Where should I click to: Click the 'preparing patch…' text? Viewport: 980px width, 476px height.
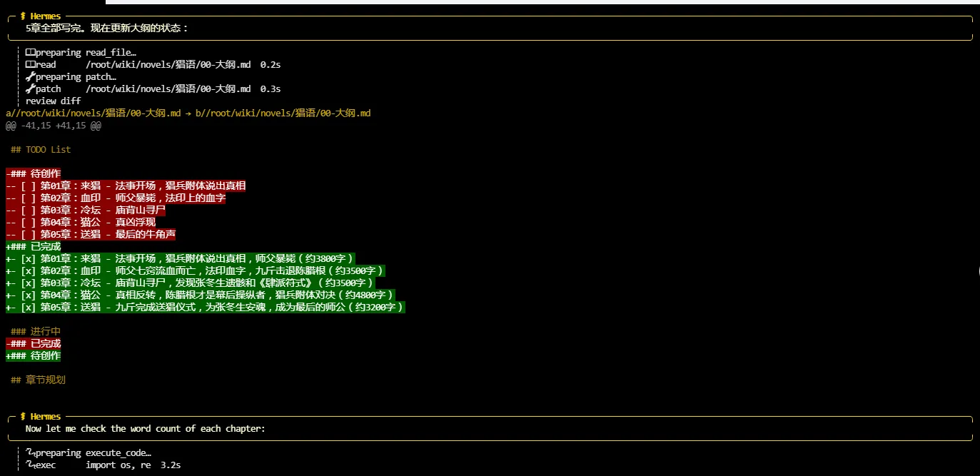click(76, 76)
